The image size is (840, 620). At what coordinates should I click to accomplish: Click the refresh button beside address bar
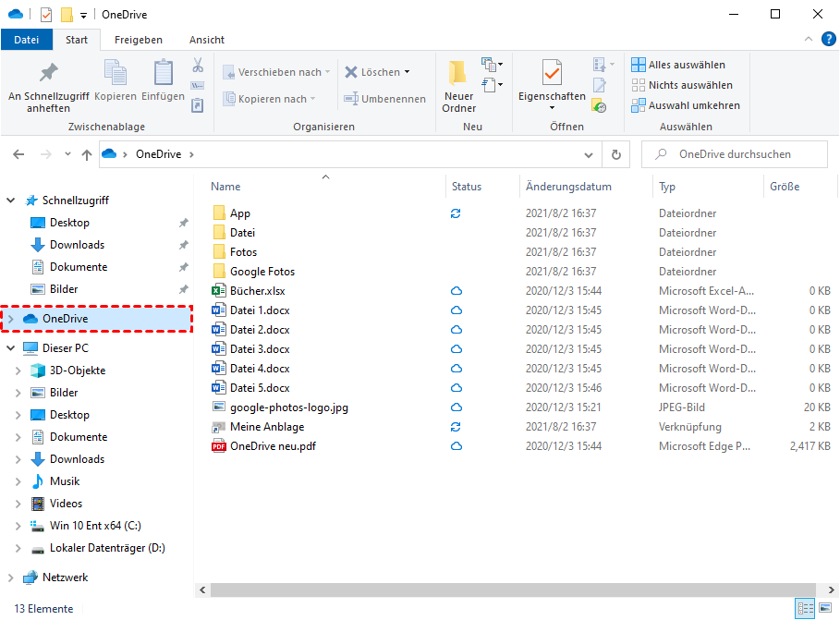point(616,155)
